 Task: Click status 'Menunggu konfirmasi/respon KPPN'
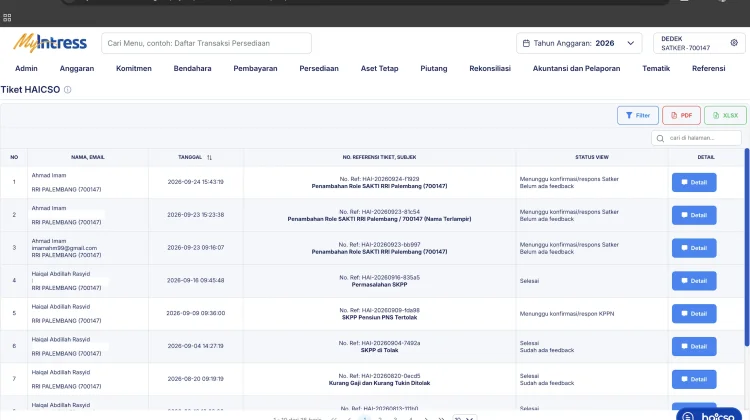(x=567, y=314)
